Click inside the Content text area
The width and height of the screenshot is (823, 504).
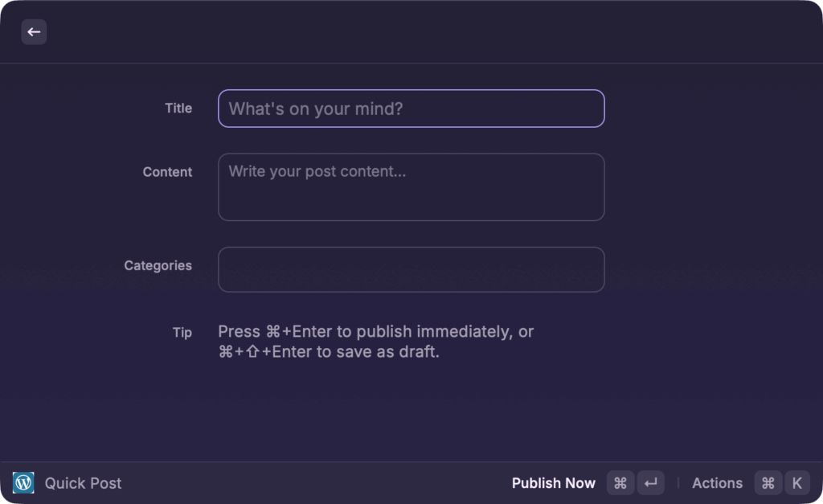411,186
